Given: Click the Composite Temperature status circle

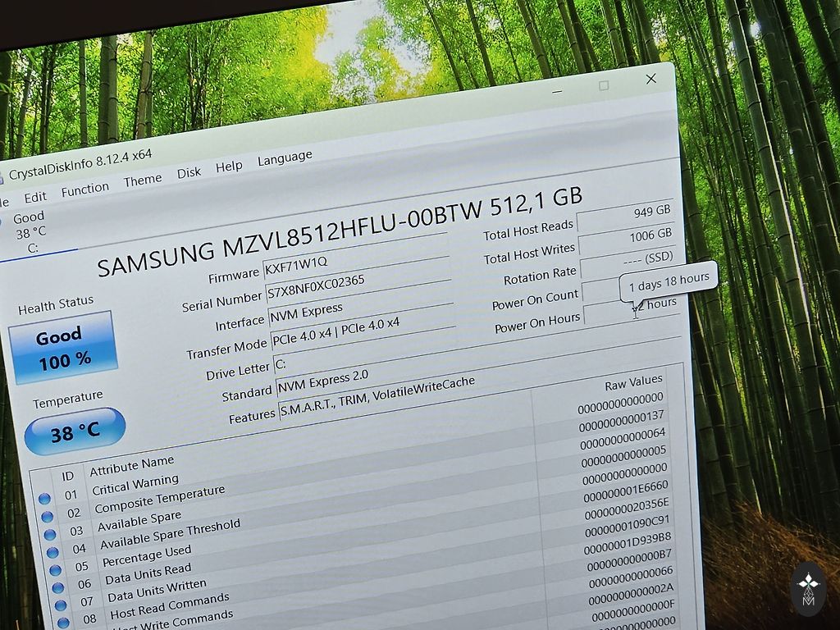Looking at the screenshot, I should pyautogui.click(x=48, y=517).
